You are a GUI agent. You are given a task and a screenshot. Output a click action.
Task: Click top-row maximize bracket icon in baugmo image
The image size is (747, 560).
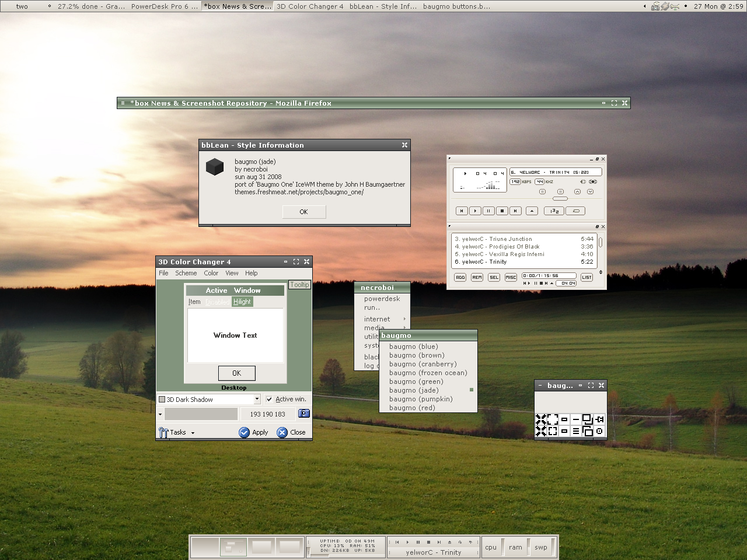click(x=553, y=419)
